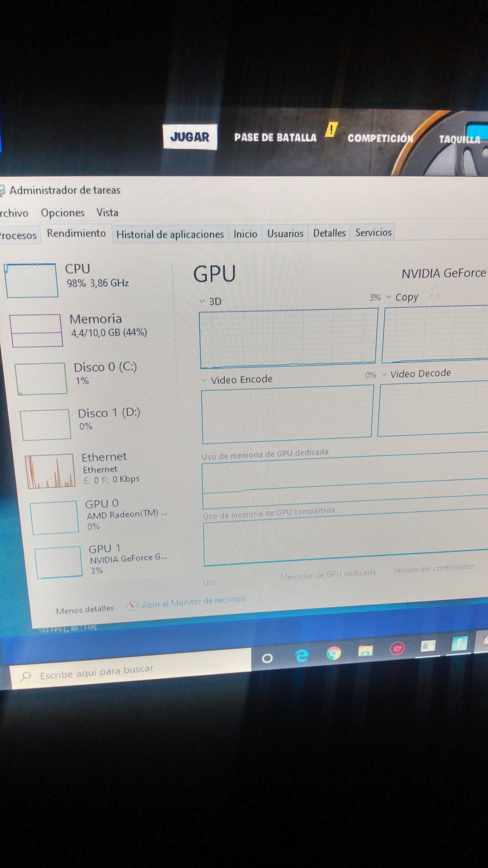
Task: Switch to the Detalles tab
Action: [x=329, y=233]
